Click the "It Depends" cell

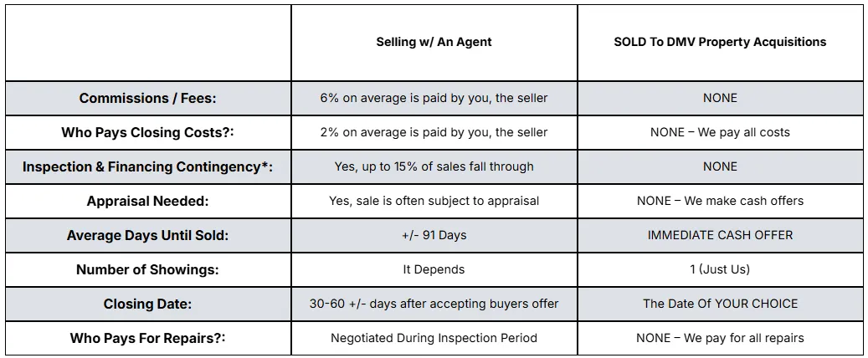point(434,269)
